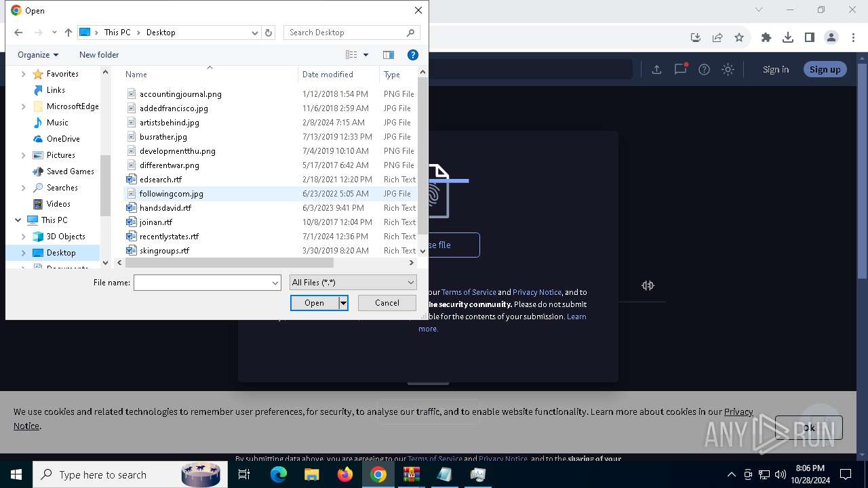Open recent locations dropdown arrow

tap(54, 33)
